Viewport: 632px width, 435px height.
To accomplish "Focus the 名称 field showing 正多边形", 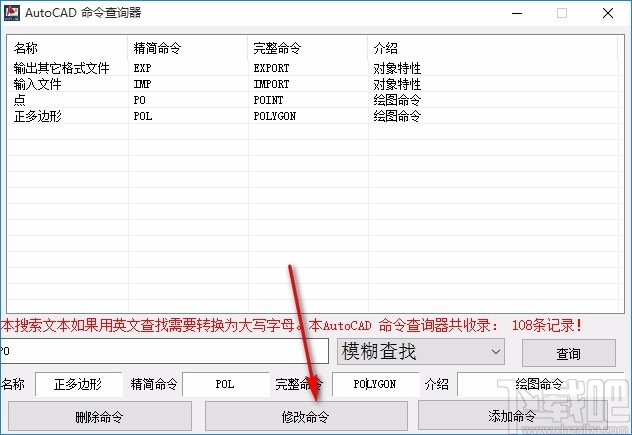I will 79,384.
